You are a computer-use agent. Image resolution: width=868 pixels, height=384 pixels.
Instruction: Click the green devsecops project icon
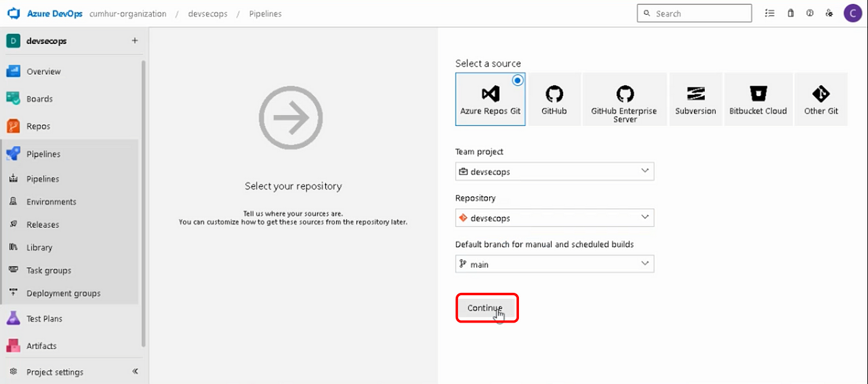coord(13,41)
